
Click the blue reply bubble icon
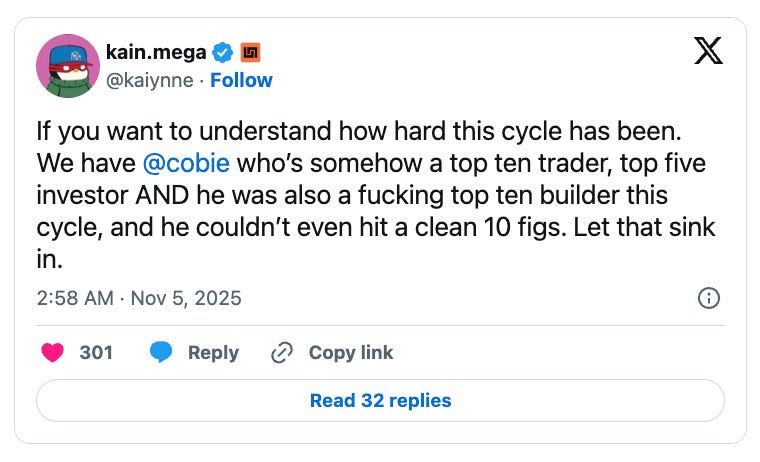click(x=161, y=352)
